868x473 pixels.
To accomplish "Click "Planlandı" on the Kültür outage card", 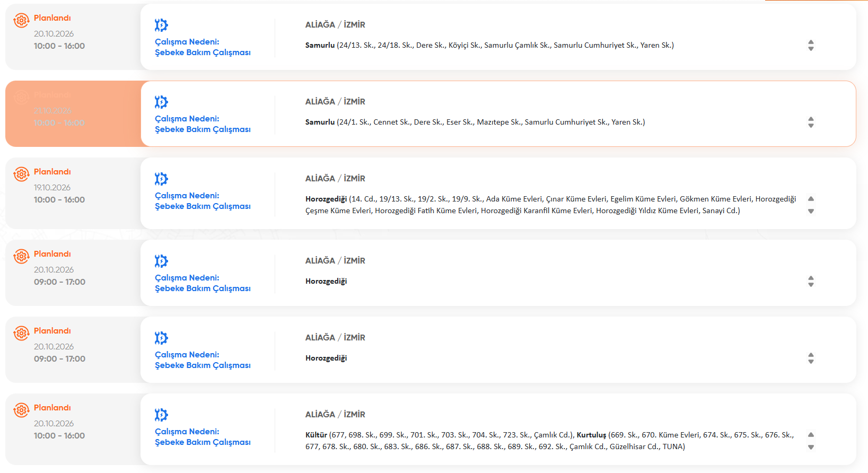I will pyautogui.click(x=52, y=408).
